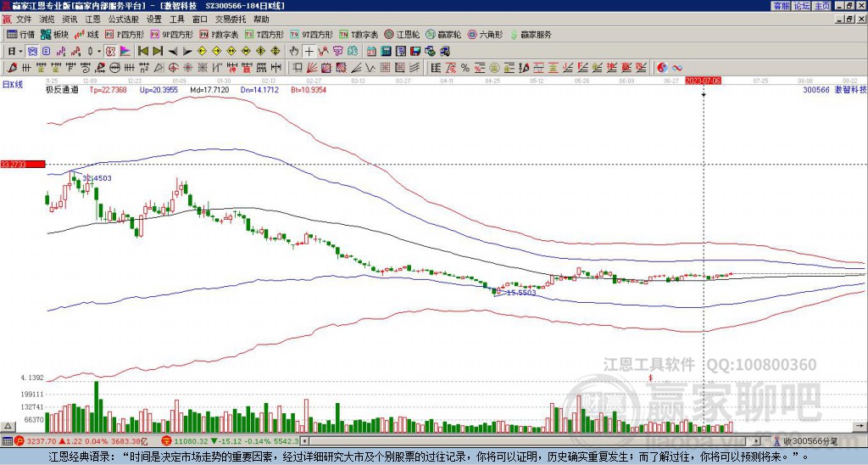Image resolution: width=868 pixels, height=465 pixels.
Task: Open the P四方形 tool
Action: [x=125, y=34]
